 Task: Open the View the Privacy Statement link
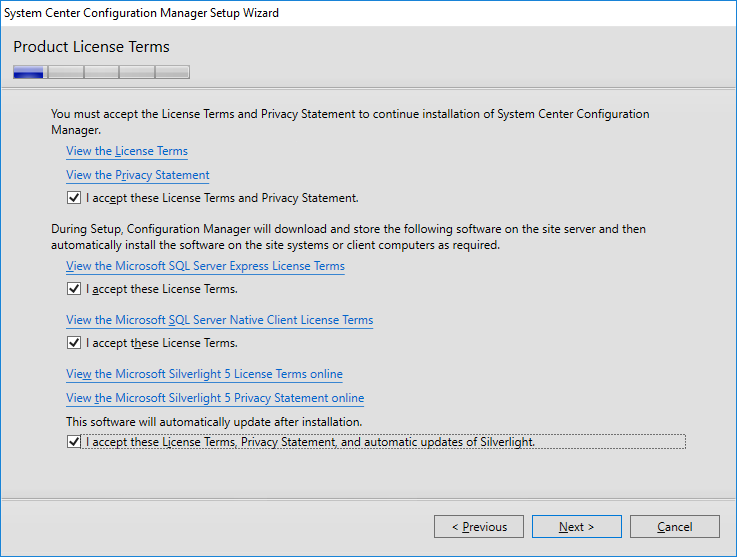pos(138,175)
